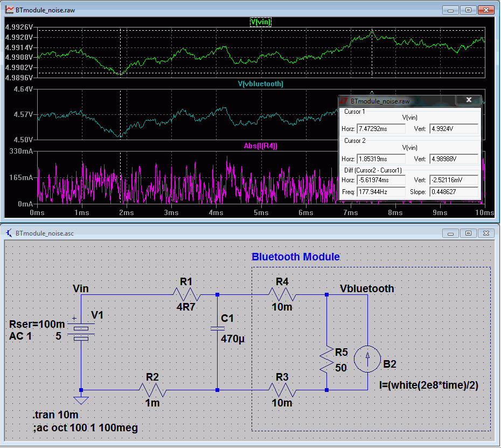Click the Cursor 2 Vert value field
Viewport: 501px width, 448px height.
[x=454, y=159]
